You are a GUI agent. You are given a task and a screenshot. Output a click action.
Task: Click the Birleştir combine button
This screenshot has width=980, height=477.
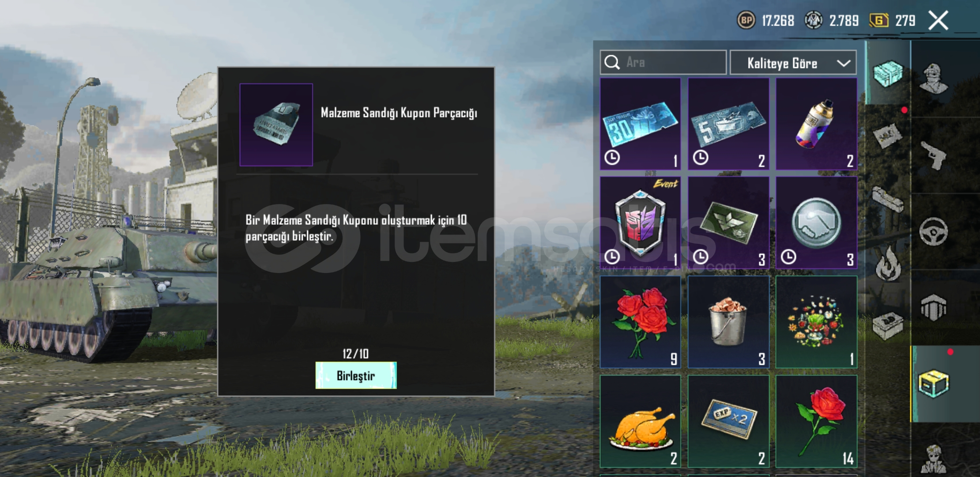356,375
